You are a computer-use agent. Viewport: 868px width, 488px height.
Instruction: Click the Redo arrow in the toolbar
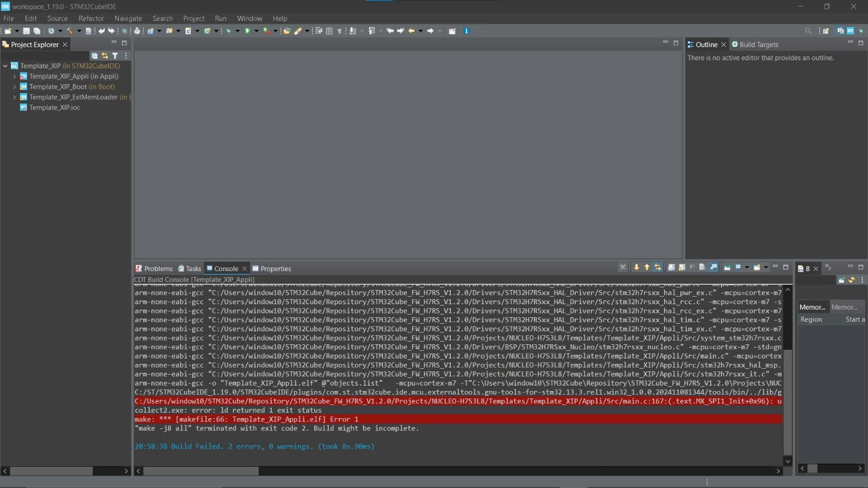coord(111,31)
